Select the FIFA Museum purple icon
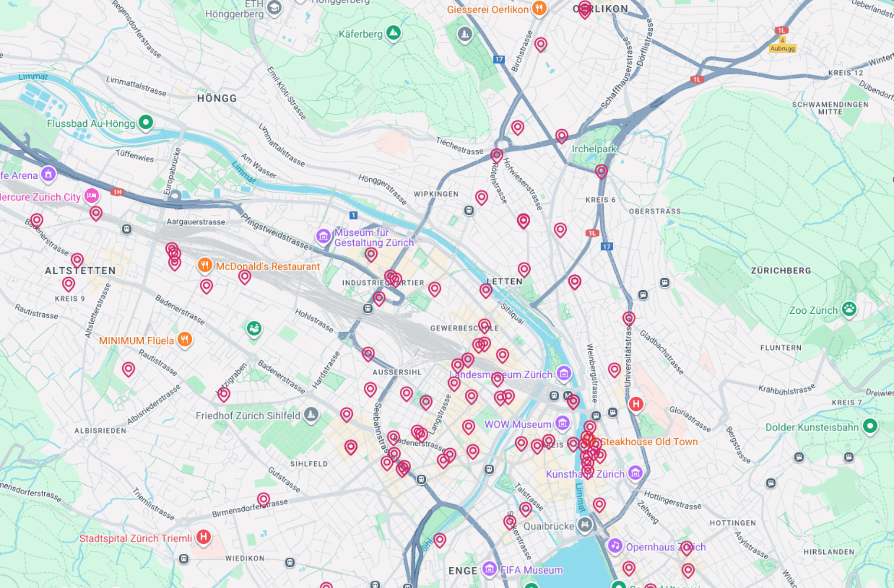This screenshot has height=588, width=894. tap(489, 569)
